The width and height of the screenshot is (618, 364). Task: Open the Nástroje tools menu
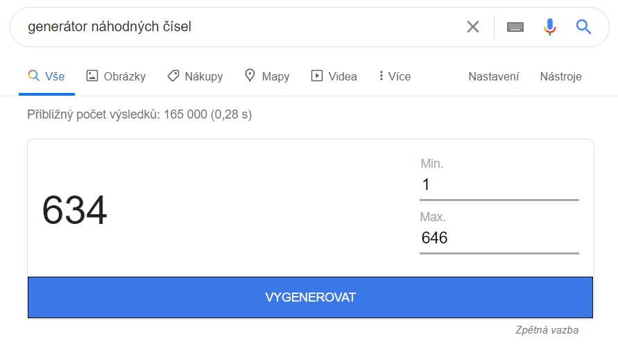click(560, 76)
